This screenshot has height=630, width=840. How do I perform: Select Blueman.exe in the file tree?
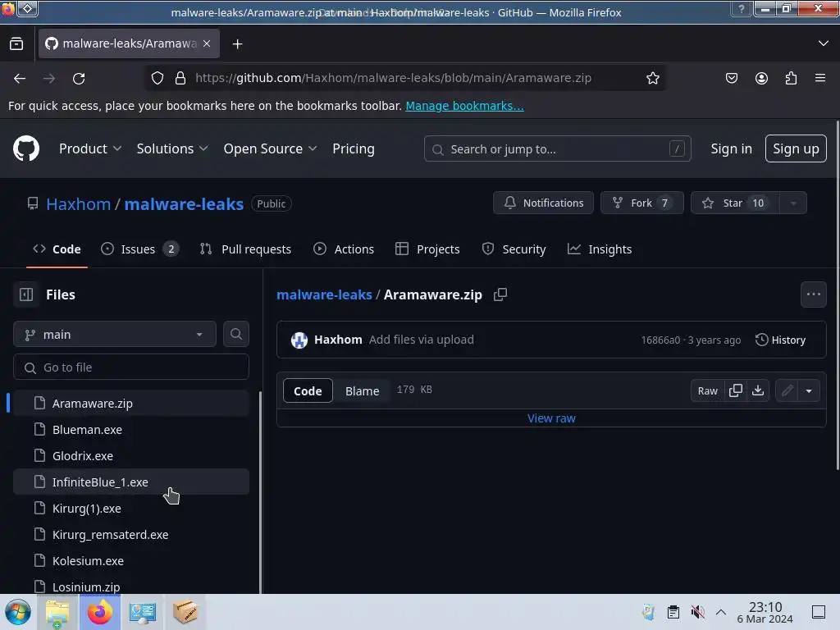tap(131, 430)
